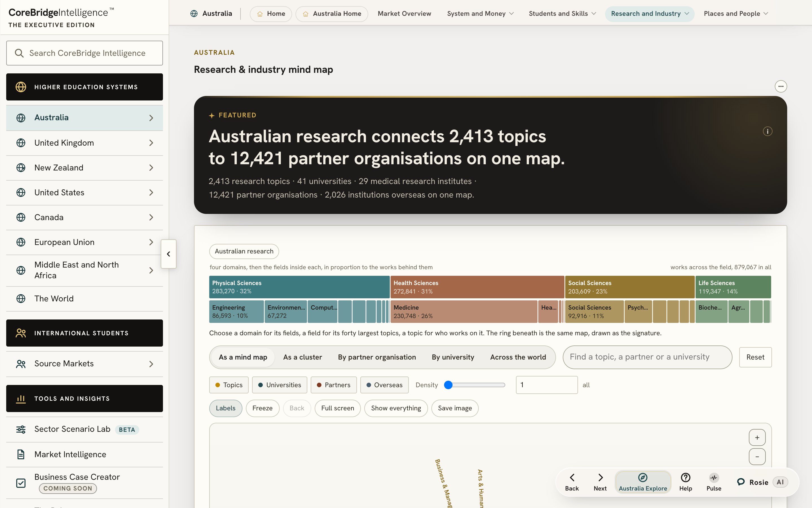Click the Reset button
This screenshot has height=508, width=812.
[755, 357]
